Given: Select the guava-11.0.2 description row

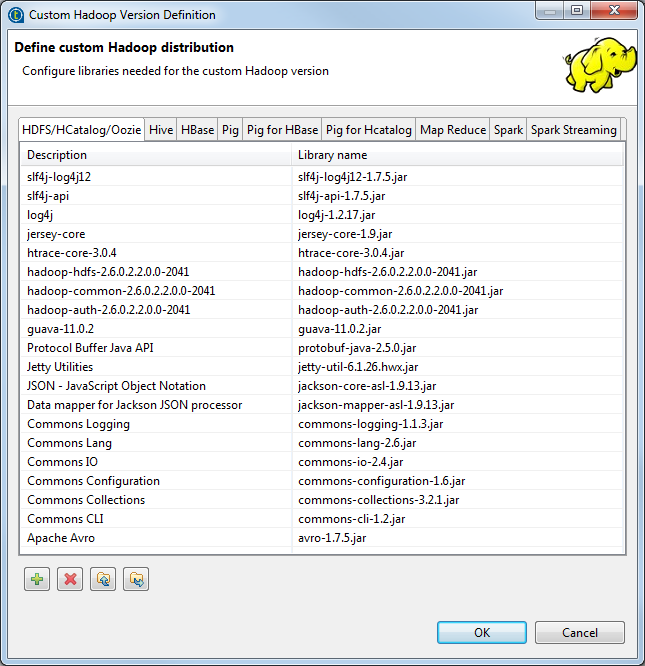Looking at the screenshot, I should click(60, 329).
